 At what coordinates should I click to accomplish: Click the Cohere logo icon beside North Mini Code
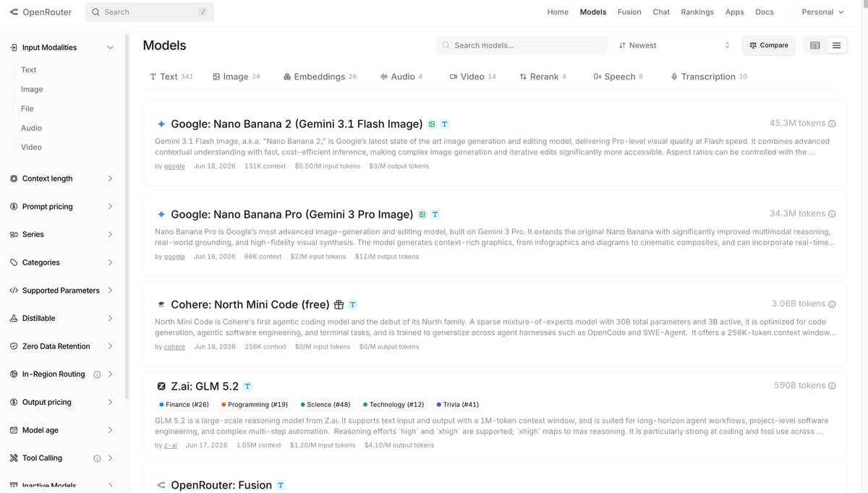(x=161, y=305)
